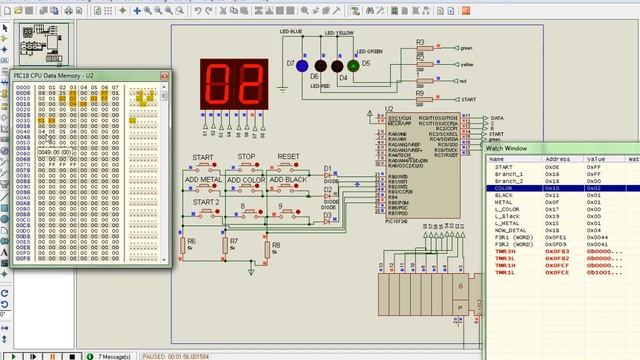Pick parts from library, magnifier icon
This screenshot has height=360, width=640.
[x=304, y=11]
